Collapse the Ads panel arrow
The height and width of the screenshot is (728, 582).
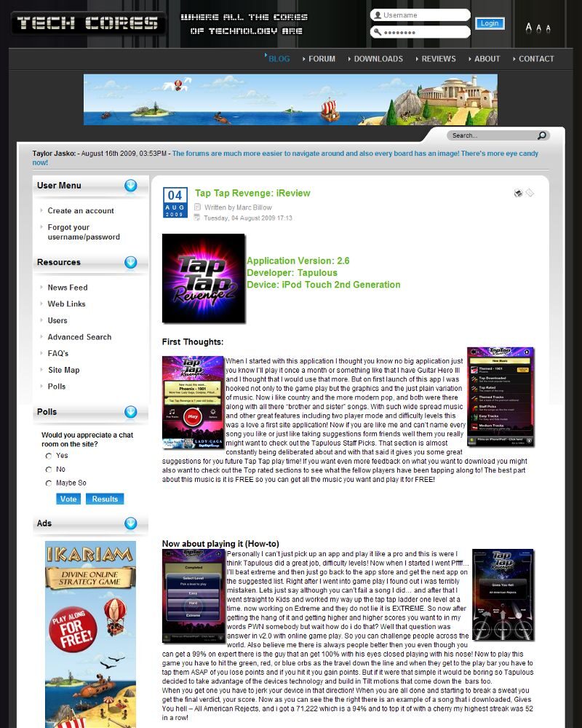[131, 523]
